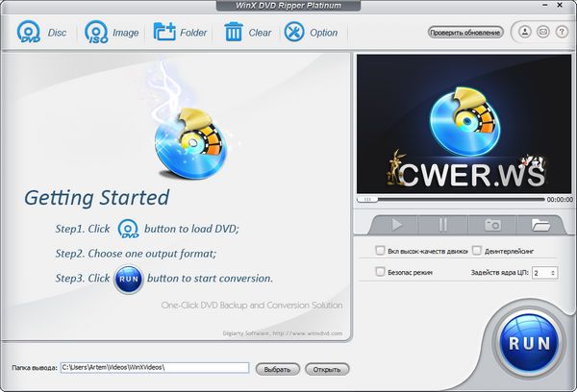The image size is (577, 392).
Task: Load an ISO Image file
Action: click(x=111, y=33)
